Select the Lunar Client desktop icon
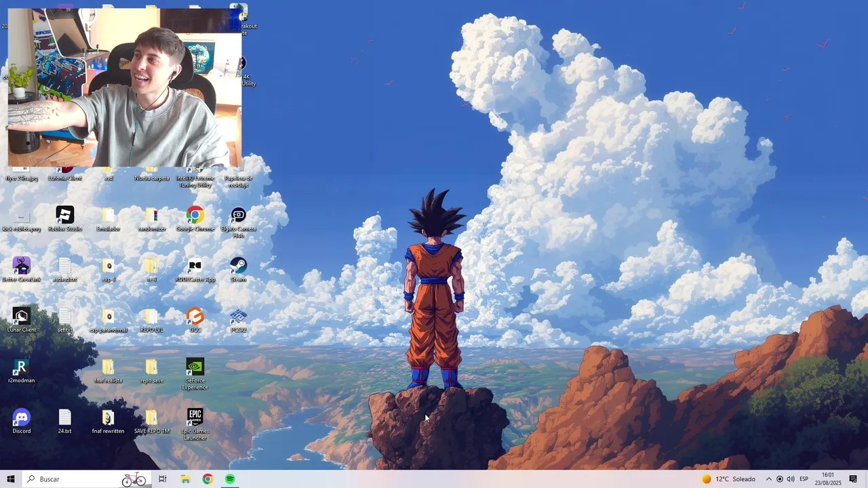The height and width of the screenshot is (488, 868). pos(22,320)
